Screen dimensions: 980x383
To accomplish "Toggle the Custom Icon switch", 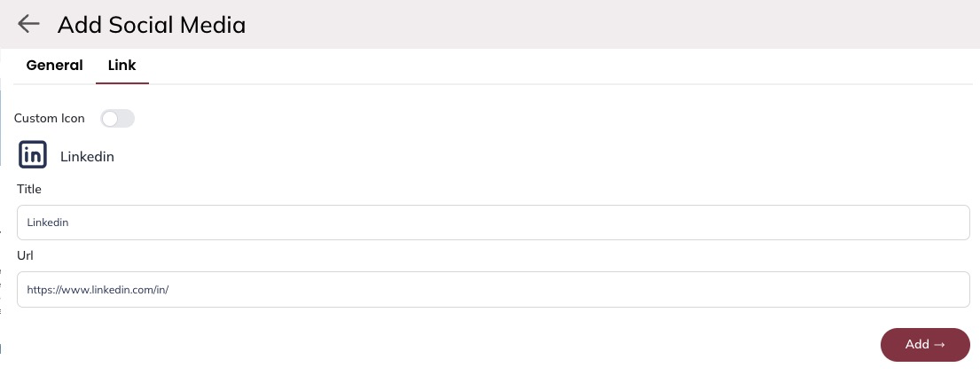I will click(117, 118).
